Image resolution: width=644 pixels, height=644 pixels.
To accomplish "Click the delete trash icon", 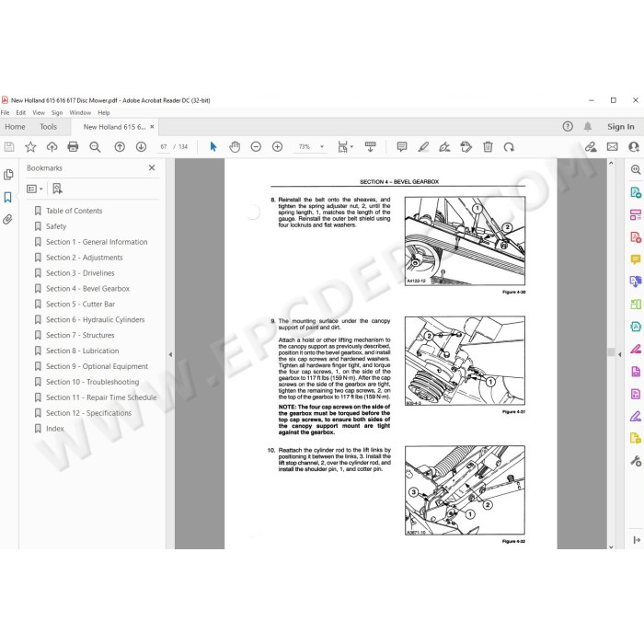I will (488, 146).
